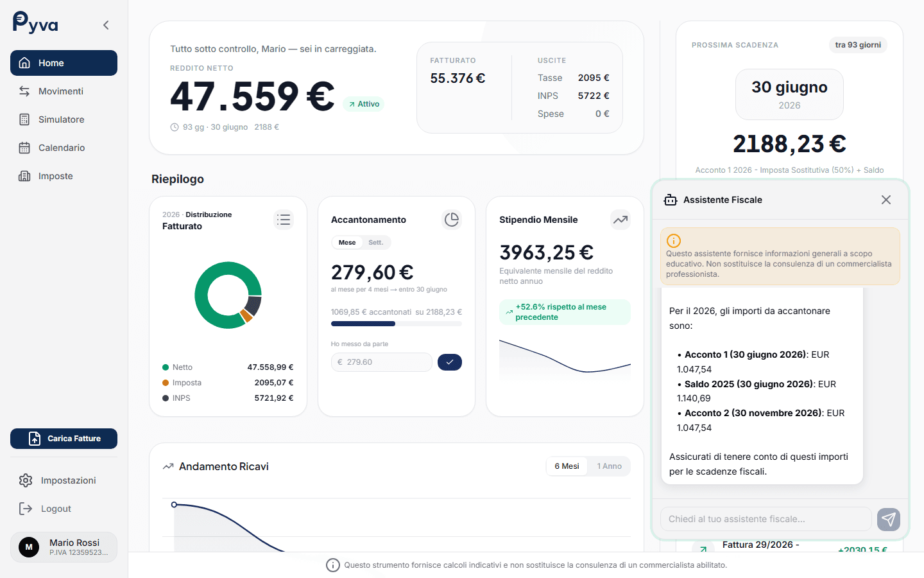The image size is (924, 578).
Task: Click the Assistente Fiscale robot icon
Action: (671, 200)
